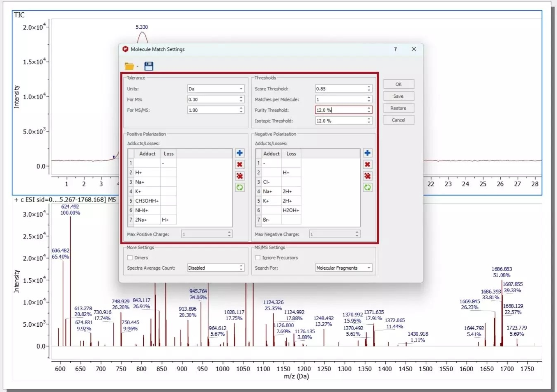Click Cancel in Molecule Match Settings

click(x=398, y=120)
